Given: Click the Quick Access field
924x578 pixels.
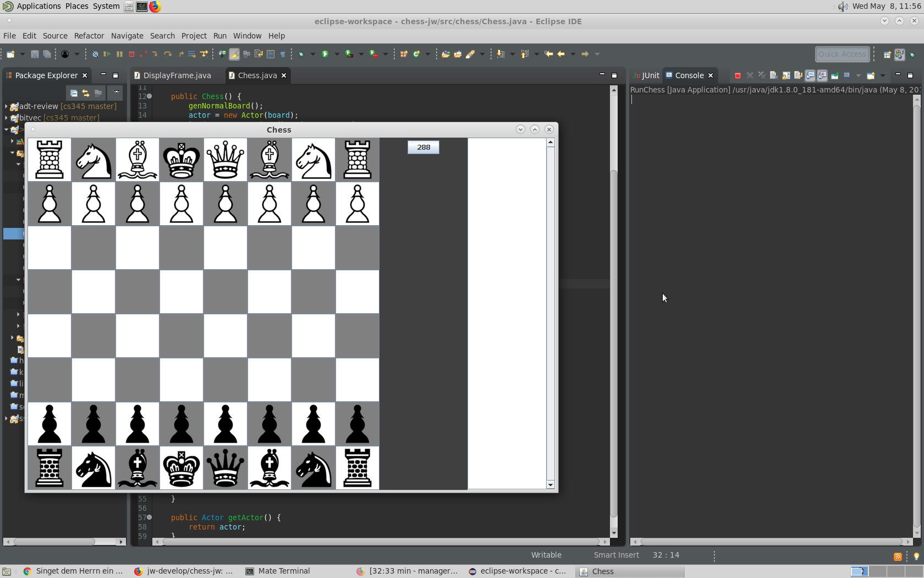Looking at the screenshot, I should 842,54.
